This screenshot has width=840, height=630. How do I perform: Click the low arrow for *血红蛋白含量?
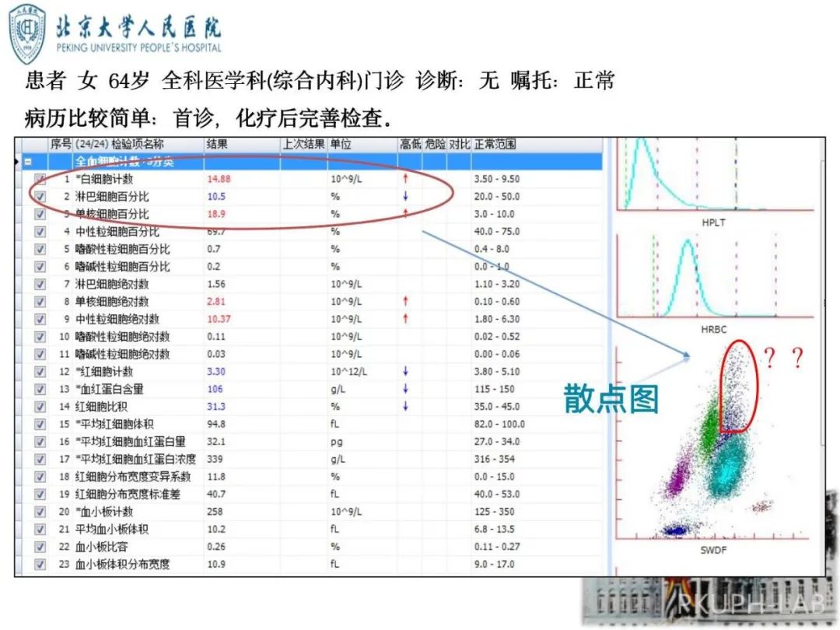pos(405,388)
